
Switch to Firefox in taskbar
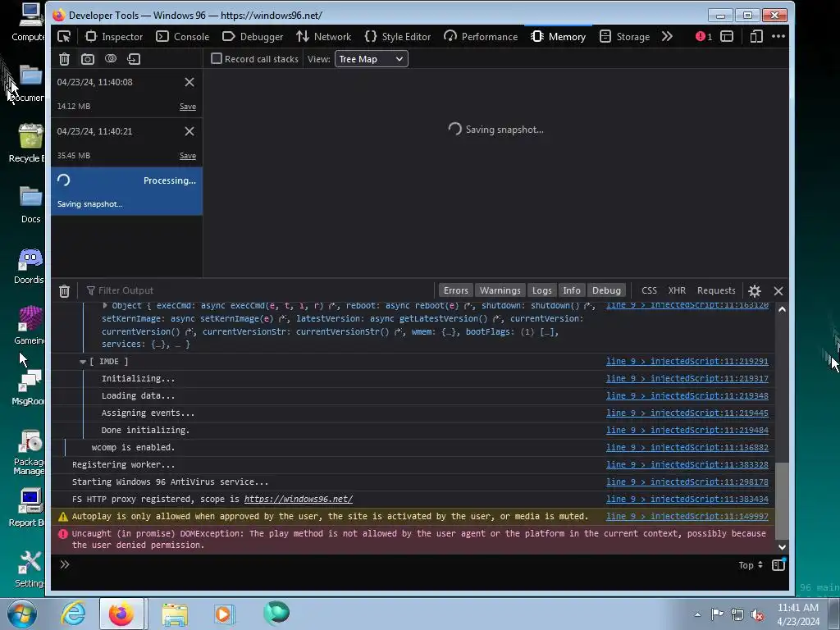coord(121,614)
